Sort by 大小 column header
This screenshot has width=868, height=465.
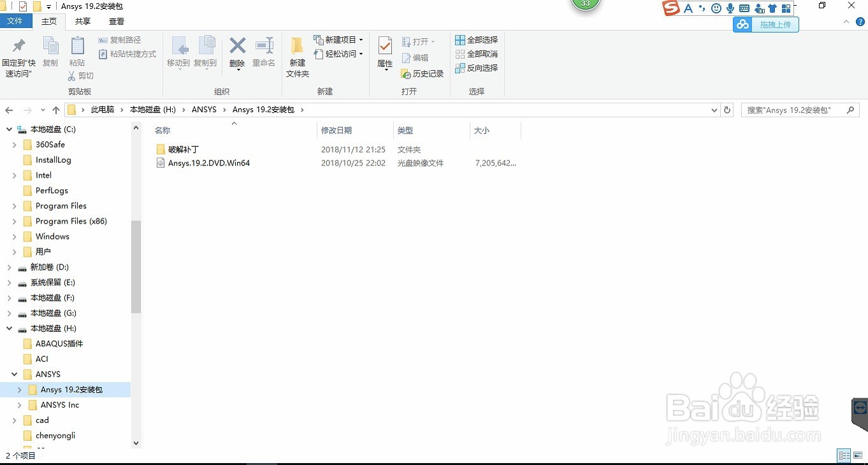(495, 131)
